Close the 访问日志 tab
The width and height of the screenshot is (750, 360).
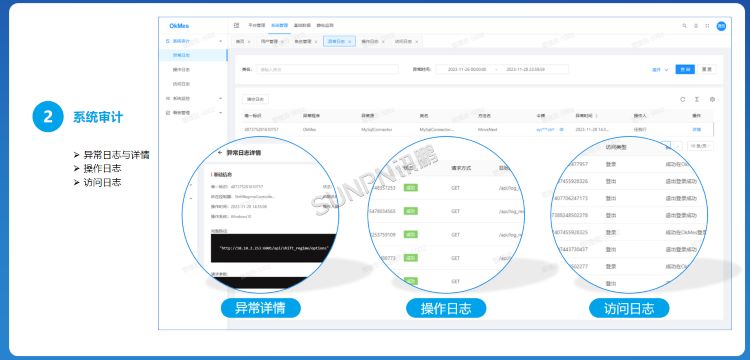click(417, 42)
